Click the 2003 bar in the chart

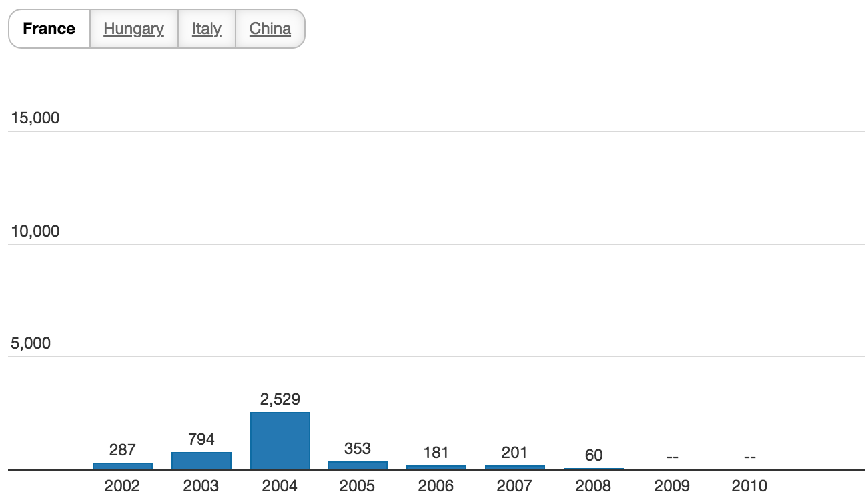click(201, 461)
